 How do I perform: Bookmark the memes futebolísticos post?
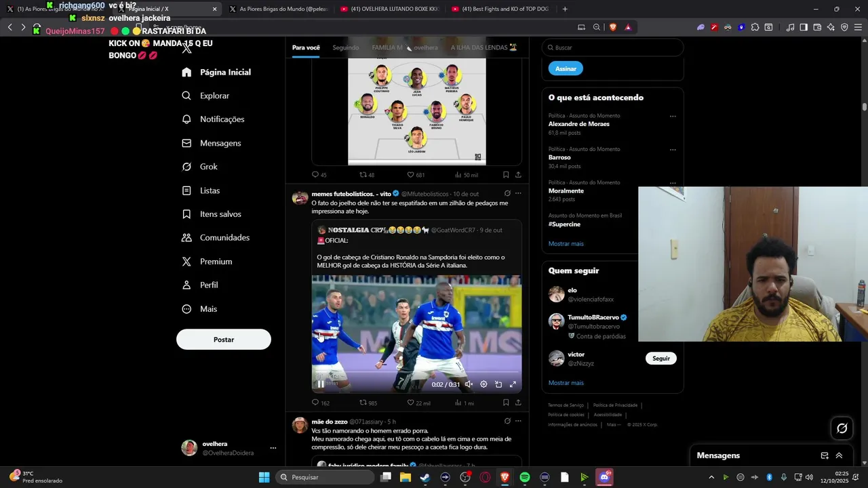pos(506,403)
